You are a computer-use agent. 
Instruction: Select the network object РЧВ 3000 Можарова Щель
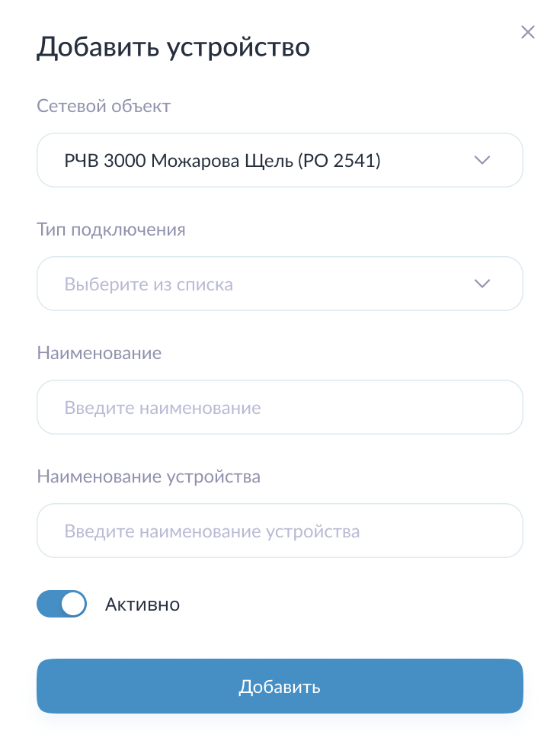tap(280, 160)
